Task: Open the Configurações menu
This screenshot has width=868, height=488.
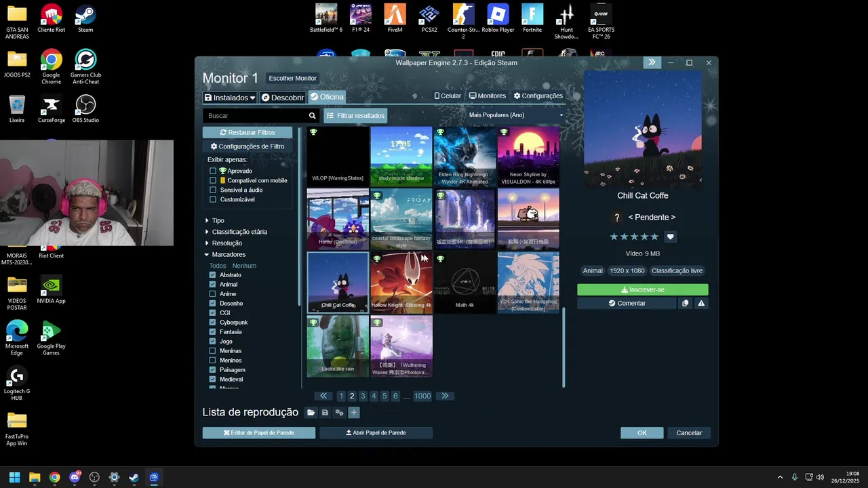Action: pyautogui.click(x=538, y=96)
